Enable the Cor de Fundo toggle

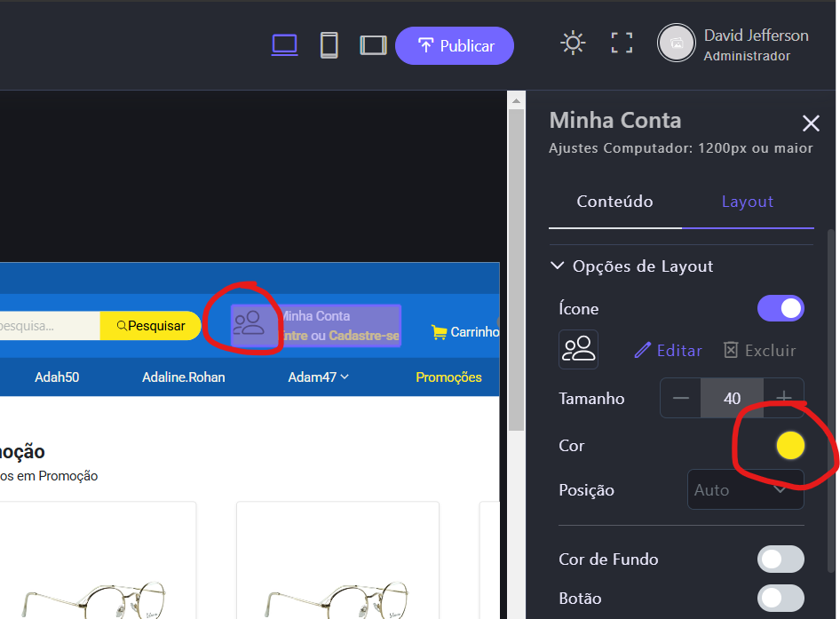pos(781,559)
